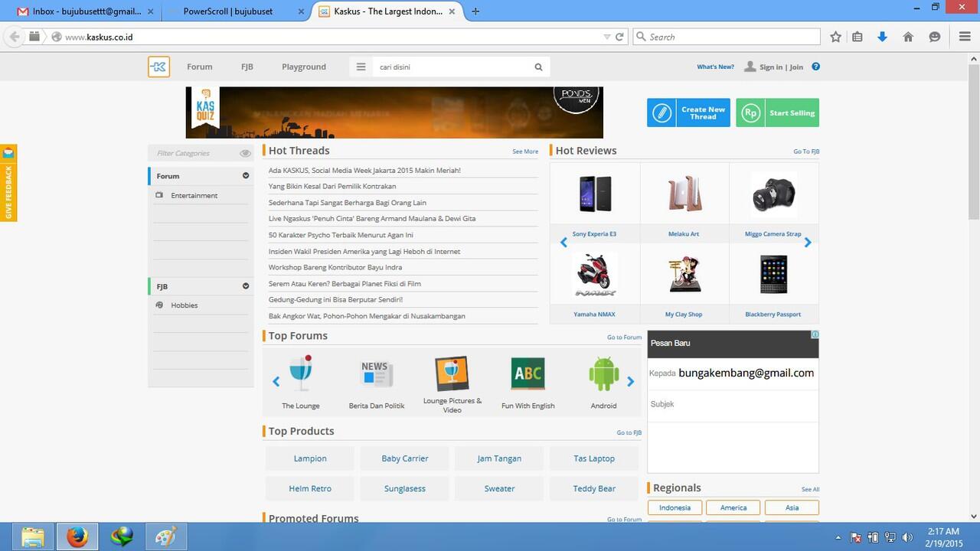Collapse the Forum category section

(x=246, y=176)
